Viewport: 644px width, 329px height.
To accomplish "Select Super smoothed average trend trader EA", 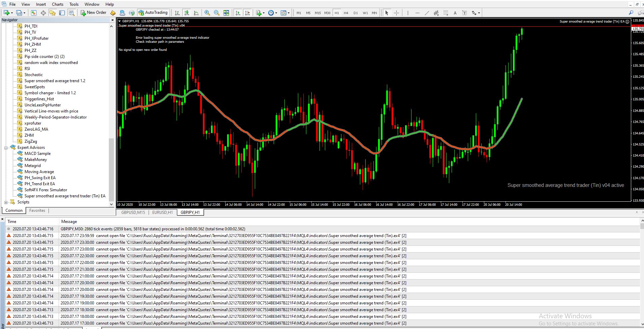I will 65,196.
